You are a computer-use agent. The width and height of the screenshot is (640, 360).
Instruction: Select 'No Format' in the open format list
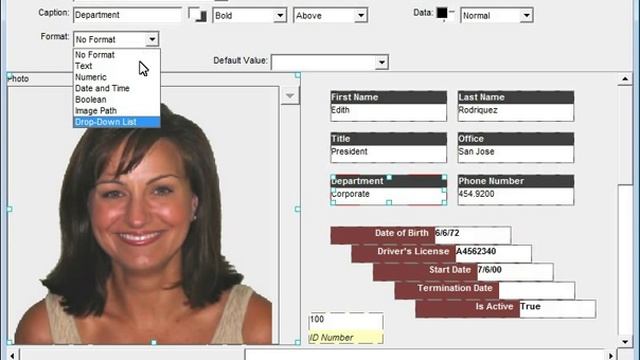117,55
